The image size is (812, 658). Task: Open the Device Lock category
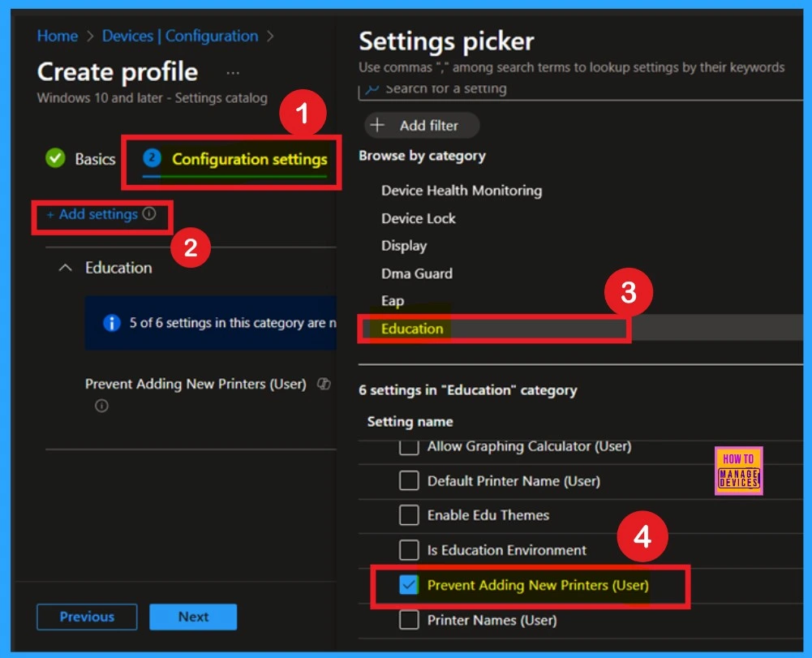click(419, 218)
